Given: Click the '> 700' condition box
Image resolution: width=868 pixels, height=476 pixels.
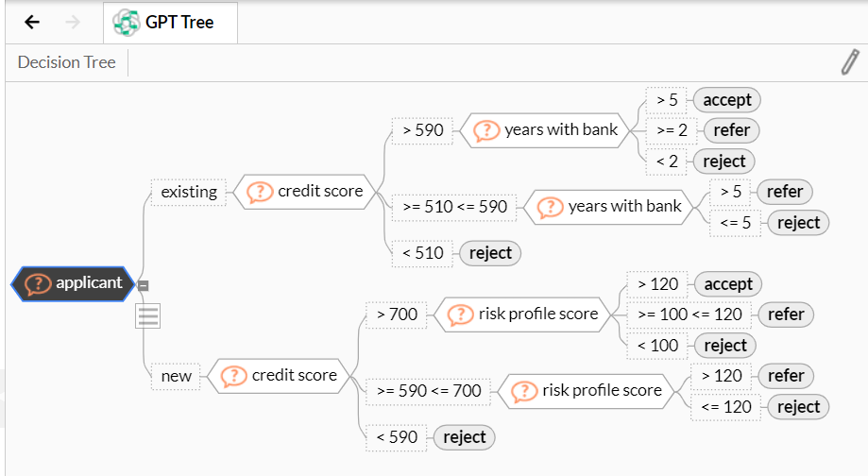Looking at the screenshot, I should pyautogui.click(x=397, y=314).
